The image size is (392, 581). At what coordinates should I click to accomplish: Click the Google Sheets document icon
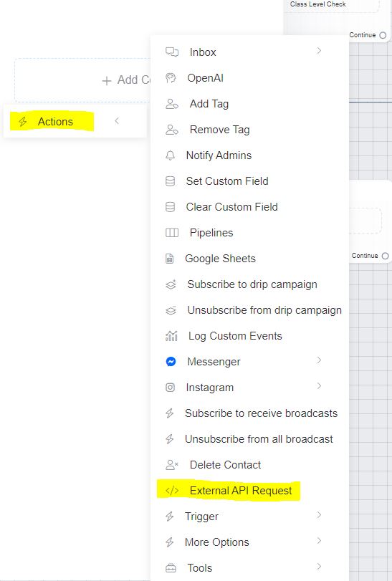[x=169, y=259]
